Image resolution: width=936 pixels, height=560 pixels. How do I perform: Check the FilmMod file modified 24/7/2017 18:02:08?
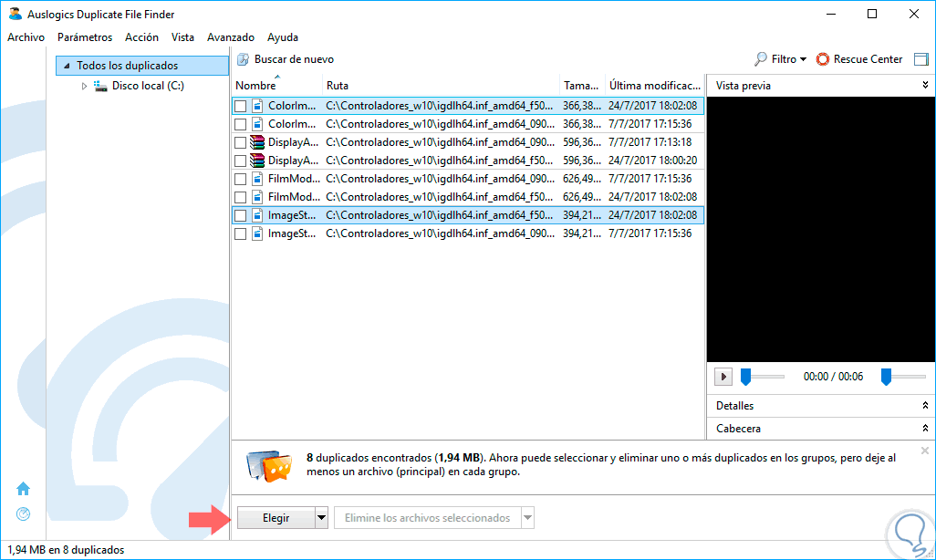coord(241,197)
